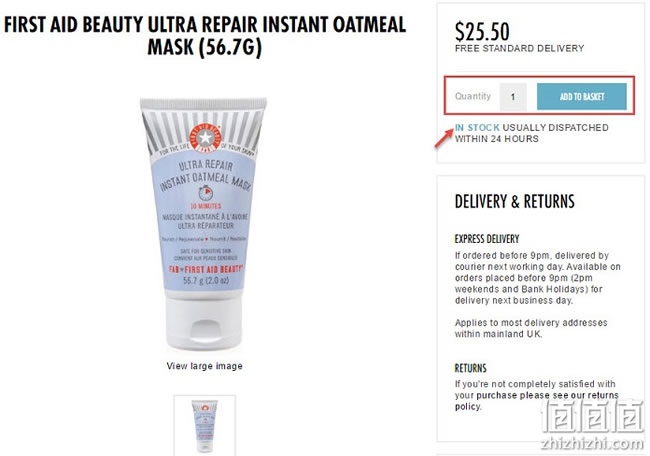The height and width of the screenshot is (456, 650).
Task: Click the product title heading
Action: tap(205, 36)
